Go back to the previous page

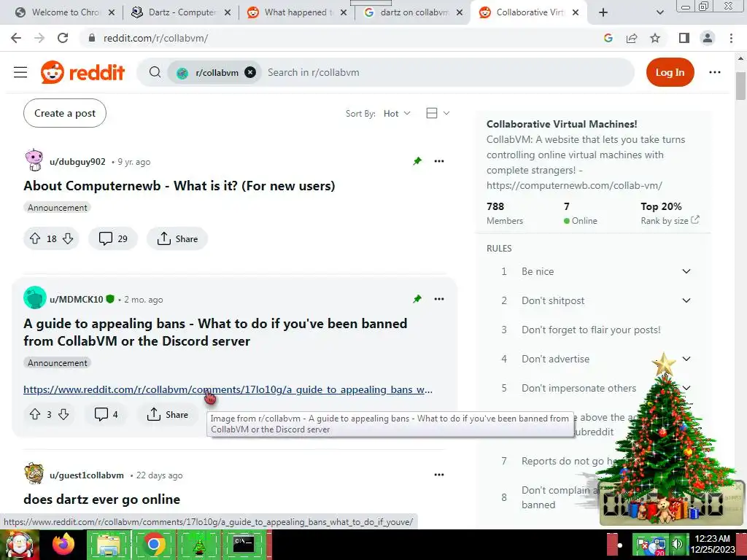pos(16,38)
